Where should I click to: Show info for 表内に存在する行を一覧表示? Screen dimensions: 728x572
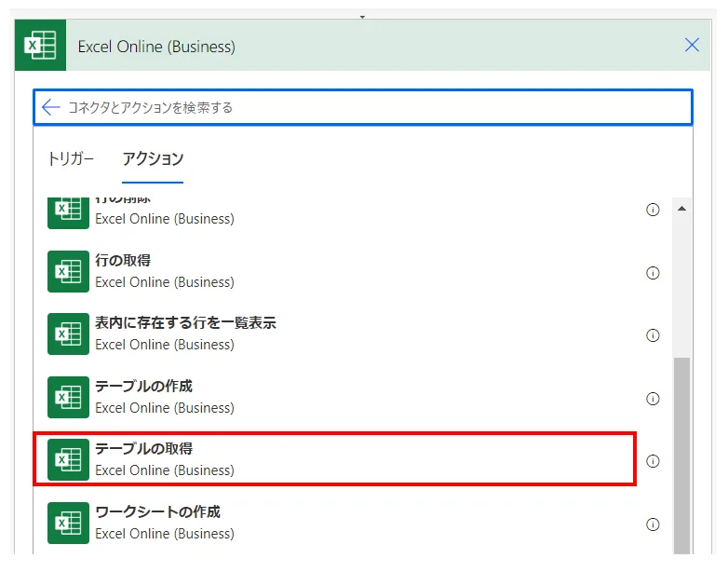[x=653, y=335]
